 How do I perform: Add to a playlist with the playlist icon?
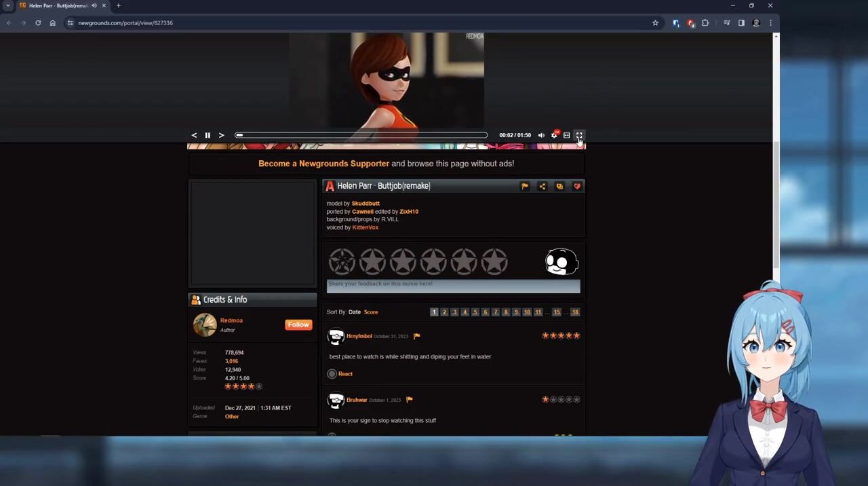click(x=559, y=186)
